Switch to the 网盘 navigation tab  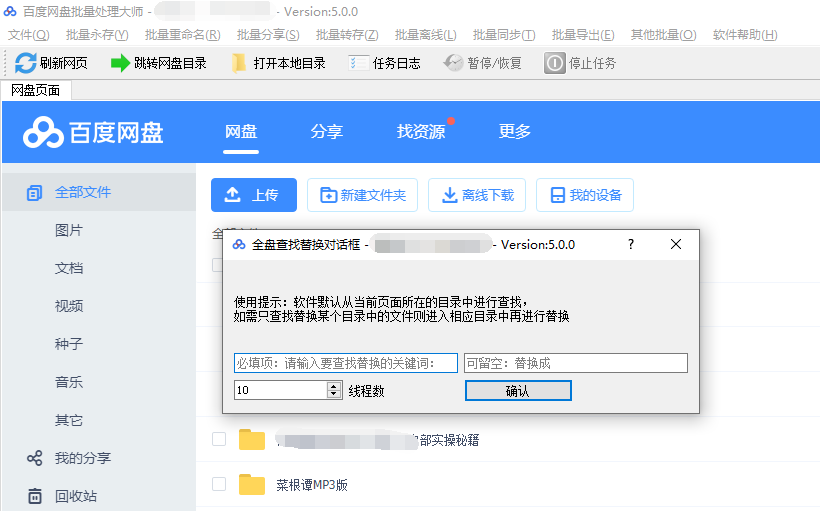pos(241,131)
